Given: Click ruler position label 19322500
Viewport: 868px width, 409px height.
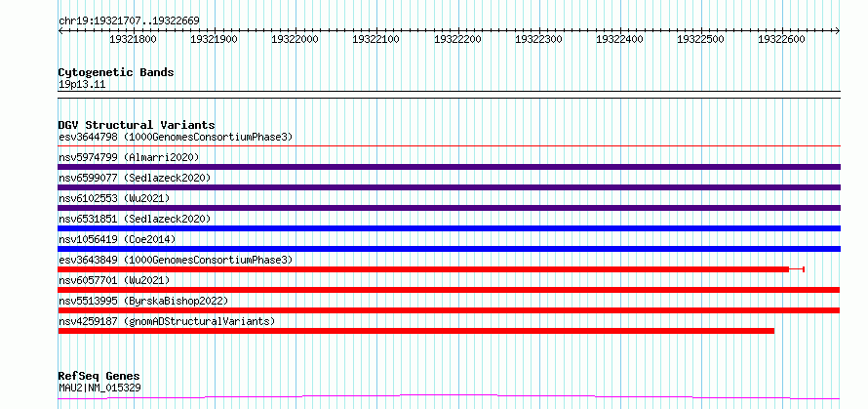Looking at the screenshot, I should [701, 39].
